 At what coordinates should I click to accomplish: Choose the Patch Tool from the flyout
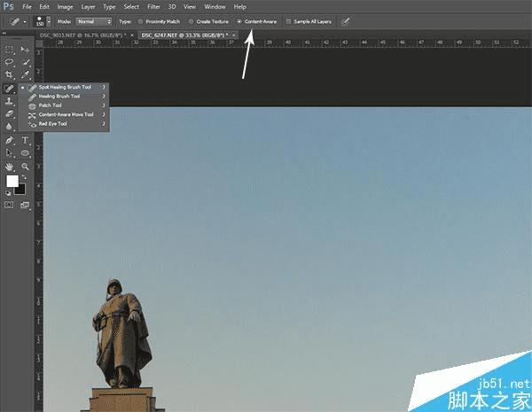click(50, 105)
